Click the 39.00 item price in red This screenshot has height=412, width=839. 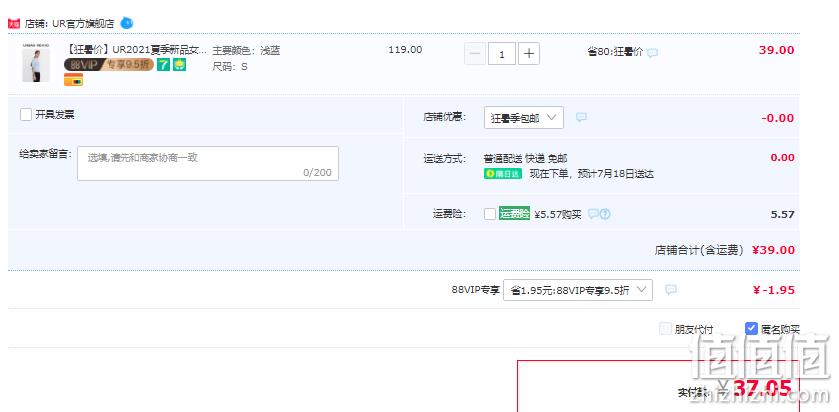(776, 50)
